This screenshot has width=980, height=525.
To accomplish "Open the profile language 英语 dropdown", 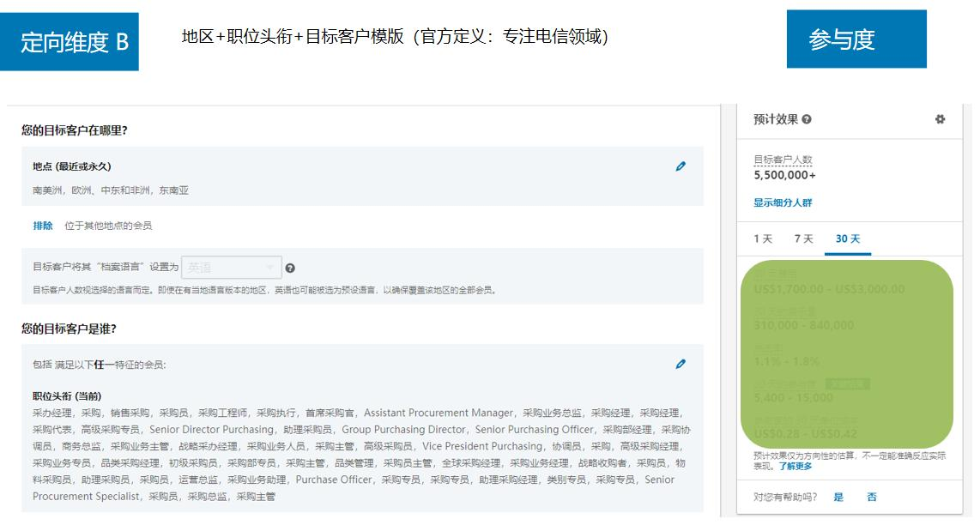I will (x=232, y=268).
